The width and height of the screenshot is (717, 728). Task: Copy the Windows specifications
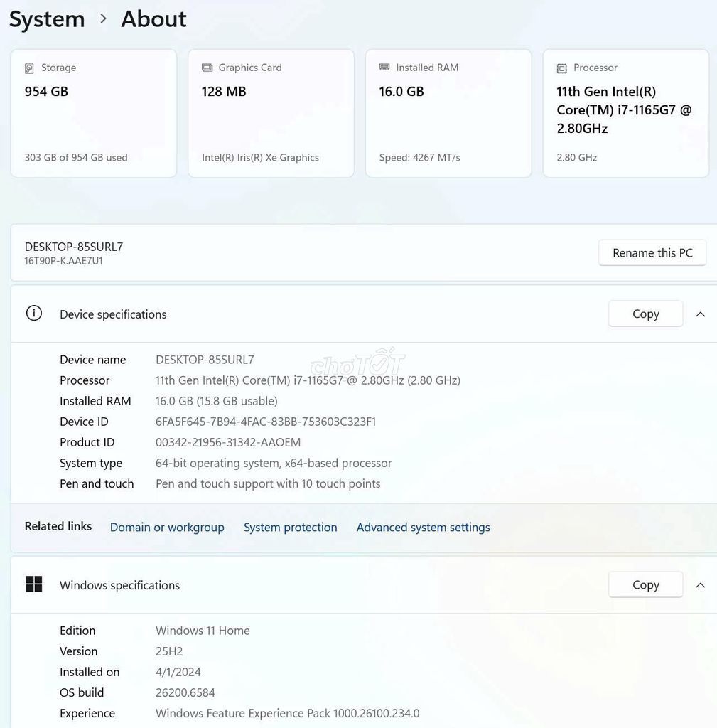[645, 584]
